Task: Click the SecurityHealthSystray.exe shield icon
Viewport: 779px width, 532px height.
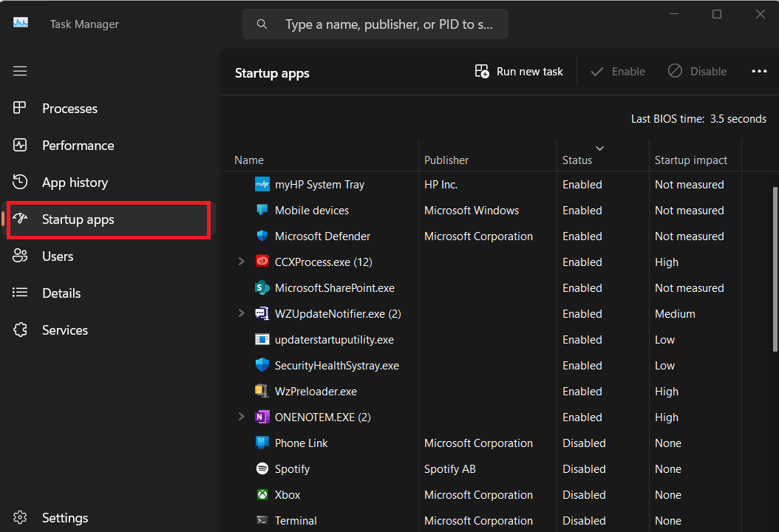Action: [x=262, y=365]
